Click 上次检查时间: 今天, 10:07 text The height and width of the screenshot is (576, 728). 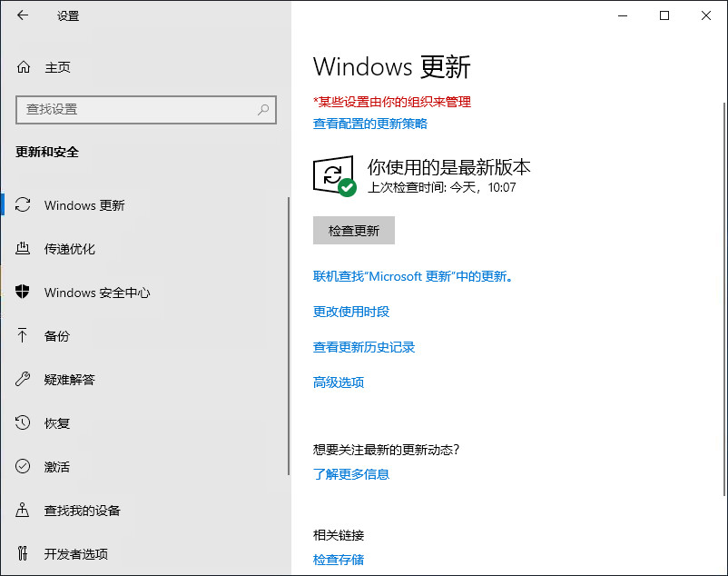coord(441,187)
